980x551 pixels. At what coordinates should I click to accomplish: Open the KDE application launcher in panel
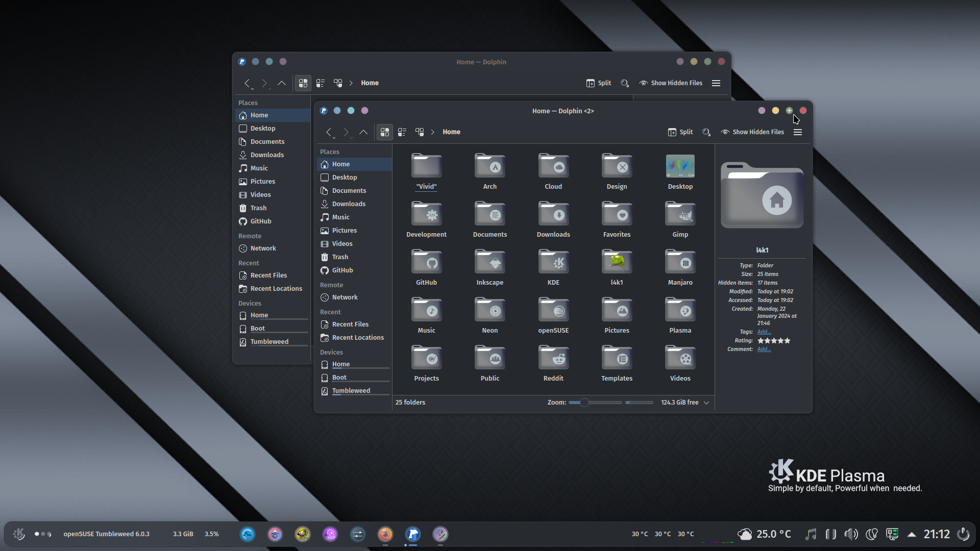(19, 534)
